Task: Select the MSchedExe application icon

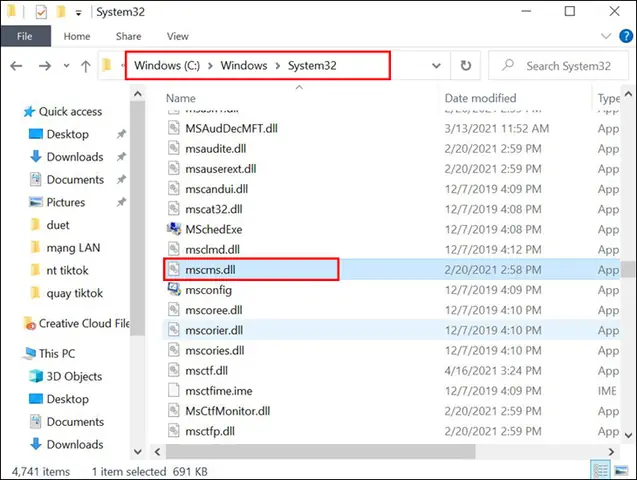Action: pyautogui.click(x=174, y=229)
